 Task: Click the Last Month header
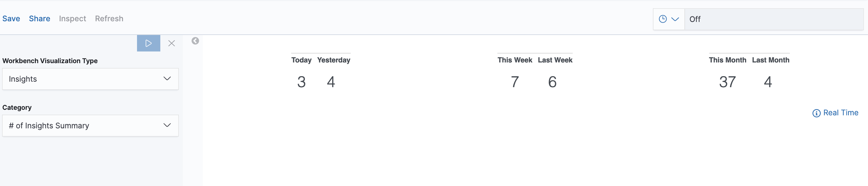771,60
